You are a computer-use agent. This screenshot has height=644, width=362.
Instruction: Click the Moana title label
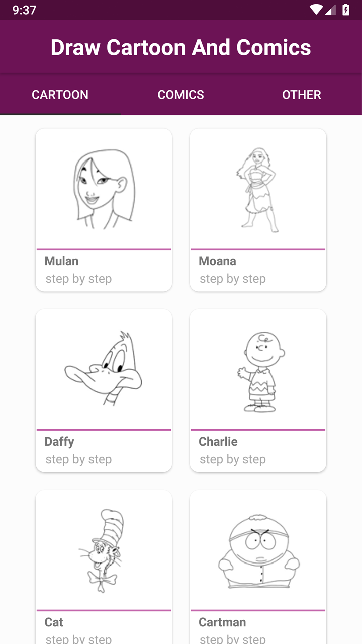click(x=217, y=261)
